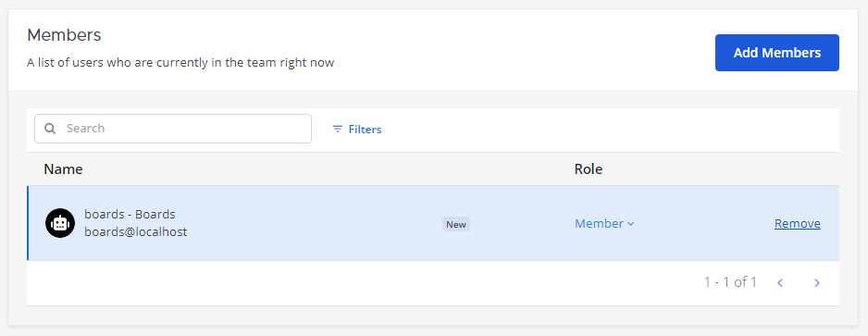Go to next page with right chevron
Image resolution: width=868 pixels, height=336 pixels.
pyautogui.click(x=817, y=283)
